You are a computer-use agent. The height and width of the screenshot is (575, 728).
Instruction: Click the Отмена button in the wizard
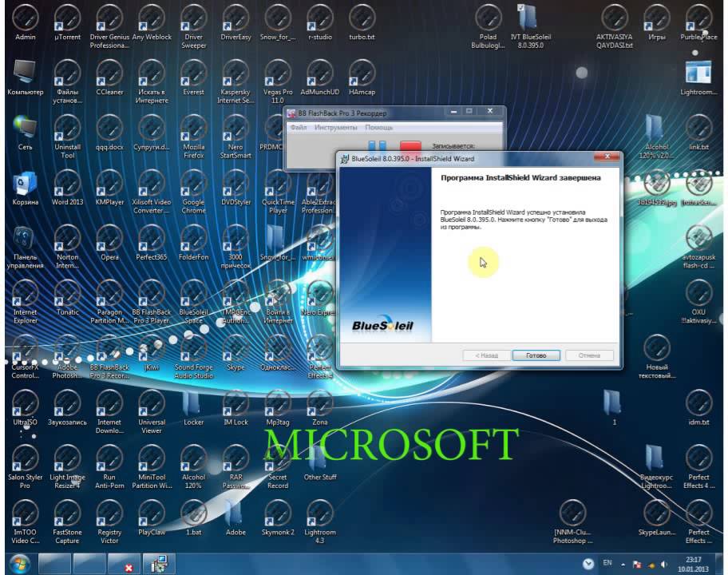click(589, 355)
